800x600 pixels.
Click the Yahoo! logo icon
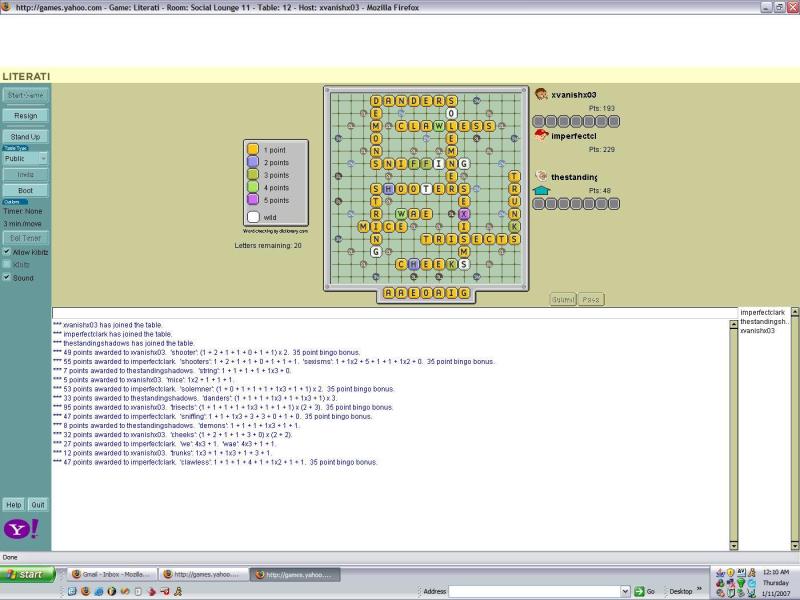coord(17,531)
